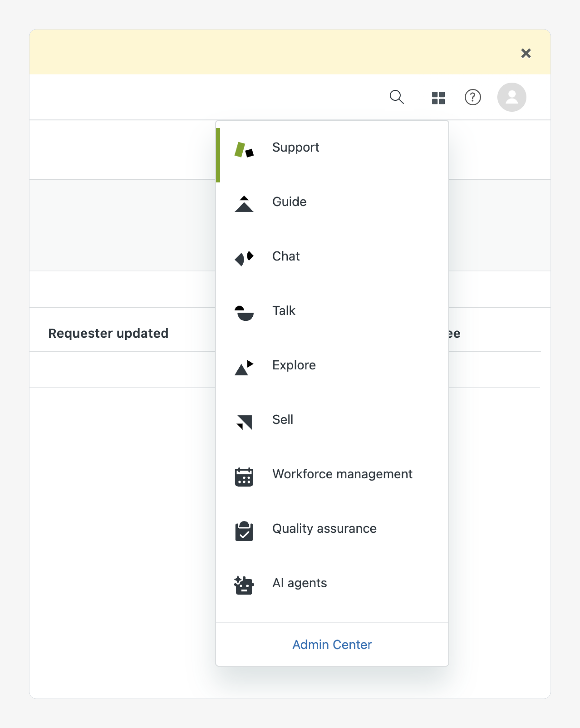Click the Quality assurance clipboard icon

point(244,531)
